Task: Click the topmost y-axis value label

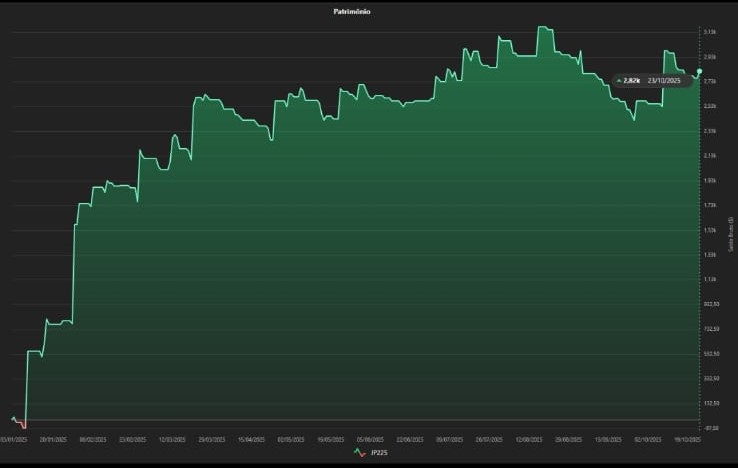Action: [x=710, y=32]
